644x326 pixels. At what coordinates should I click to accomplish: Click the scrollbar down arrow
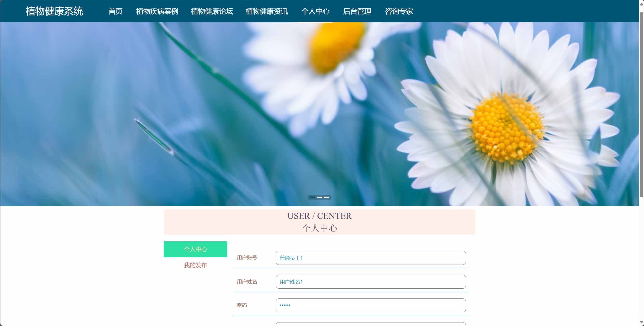pyautogui.click(x=641, y=322)
